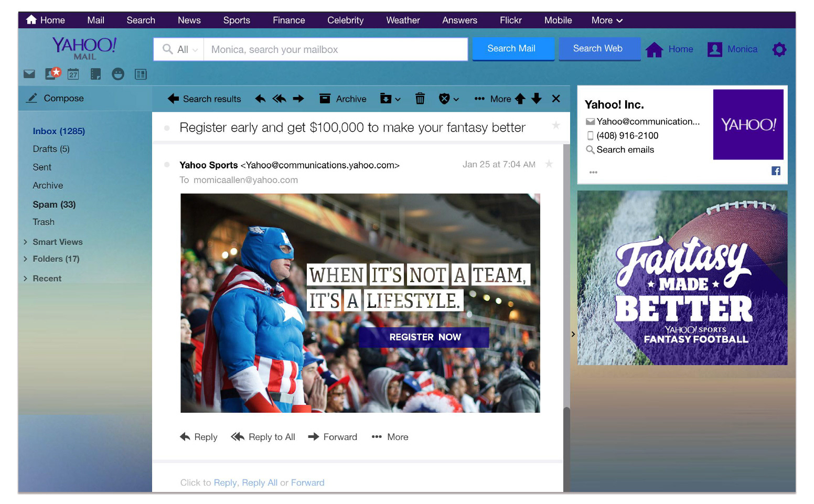Click the Search Web button
This screenshot has width=814, height=504.
click(599, 49)
